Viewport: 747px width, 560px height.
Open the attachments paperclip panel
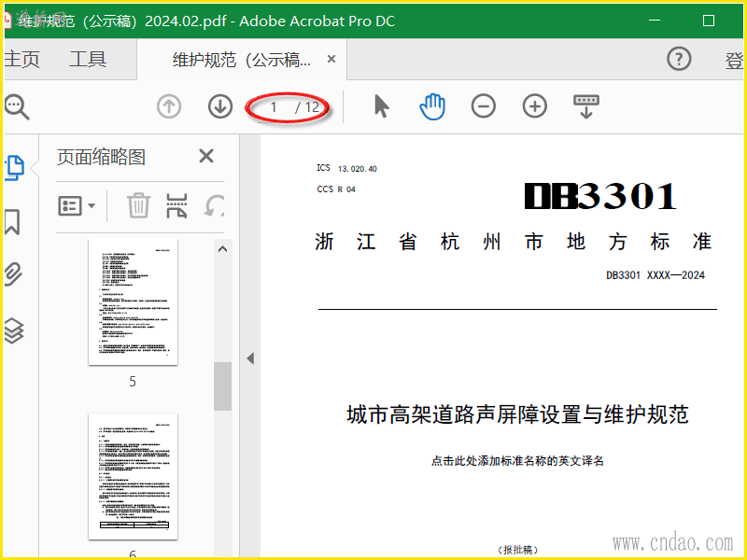coord(13,274)
